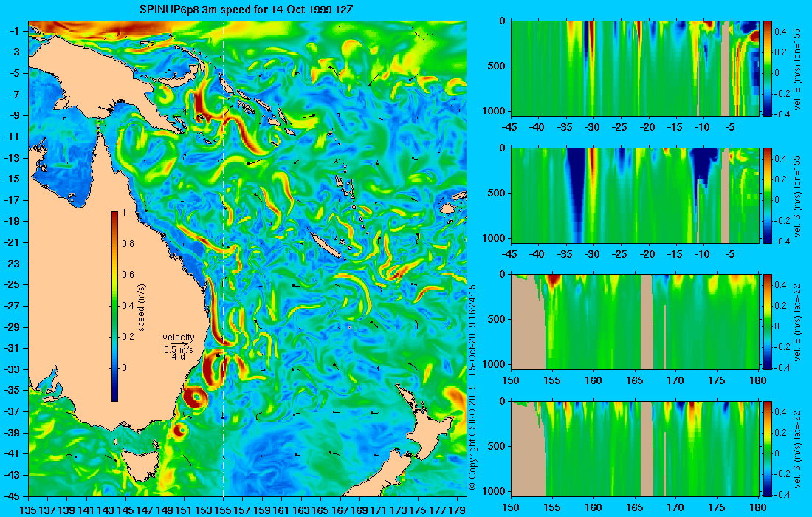The image size is (812, 517).
Task: Click the "© Copyright CSIRO 2009" vertical text
Action: pyautogui.click(x=472, y=438)
